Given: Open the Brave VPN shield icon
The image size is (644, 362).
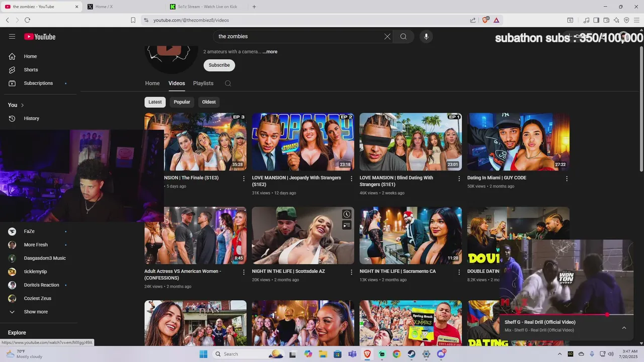Looking at the screenshot, I should pyautogui.click(x=626, y=20).
